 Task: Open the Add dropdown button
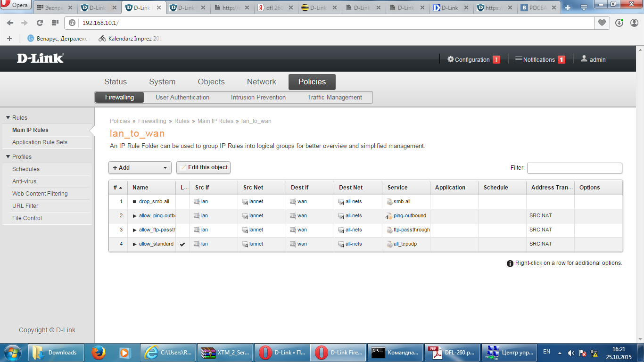(140, 168)
